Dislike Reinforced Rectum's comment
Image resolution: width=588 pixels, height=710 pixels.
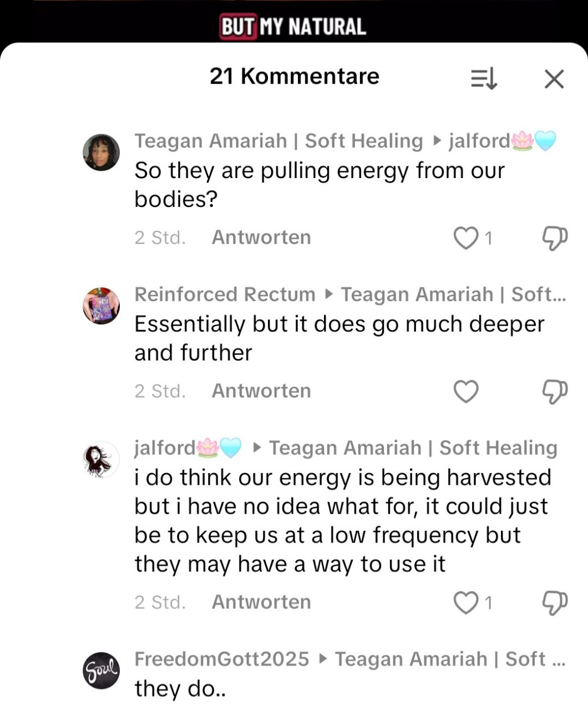554,392
